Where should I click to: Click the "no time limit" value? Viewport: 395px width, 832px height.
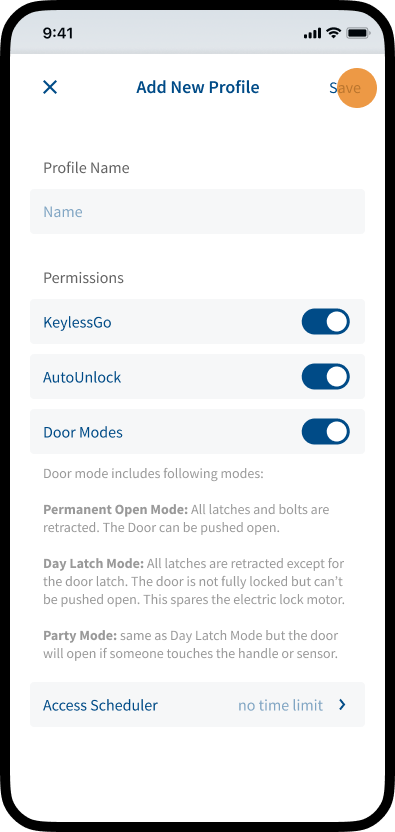pyautogui.click(x=280, y=705)
